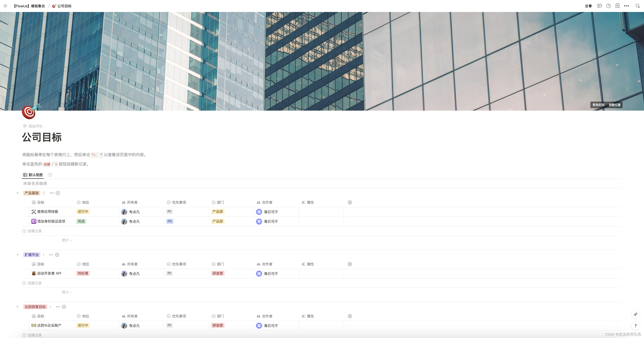Select the 默认视图 tab
This screenshot has width=644, height=338.
click(33, 175)
